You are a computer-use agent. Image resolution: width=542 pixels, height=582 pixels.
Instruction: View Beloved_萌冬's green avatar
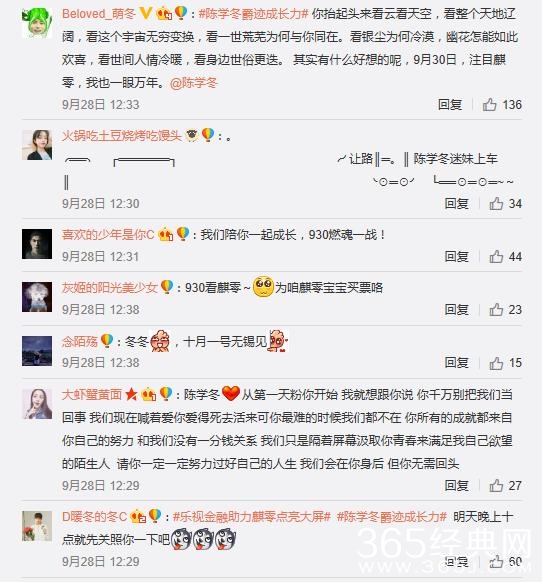[x=37, y=23]
